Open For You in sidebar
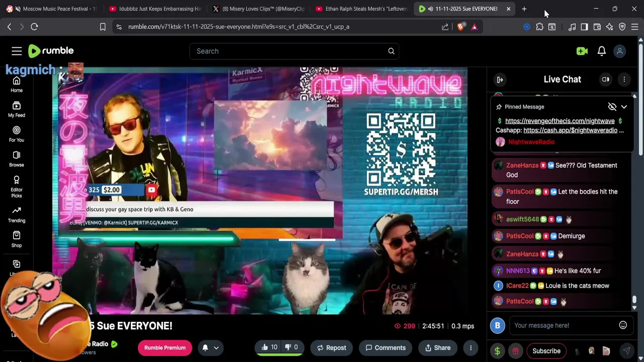Image resolution: width=644 pixels, height=362 pixels. pyautogui.click(x=17, y=134)
